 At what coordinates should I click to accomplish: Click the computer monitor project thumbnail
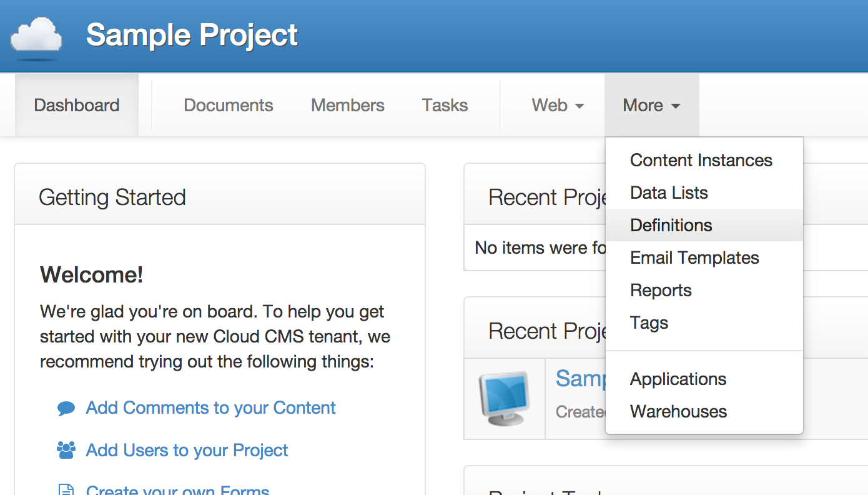[x=504, y=399]
